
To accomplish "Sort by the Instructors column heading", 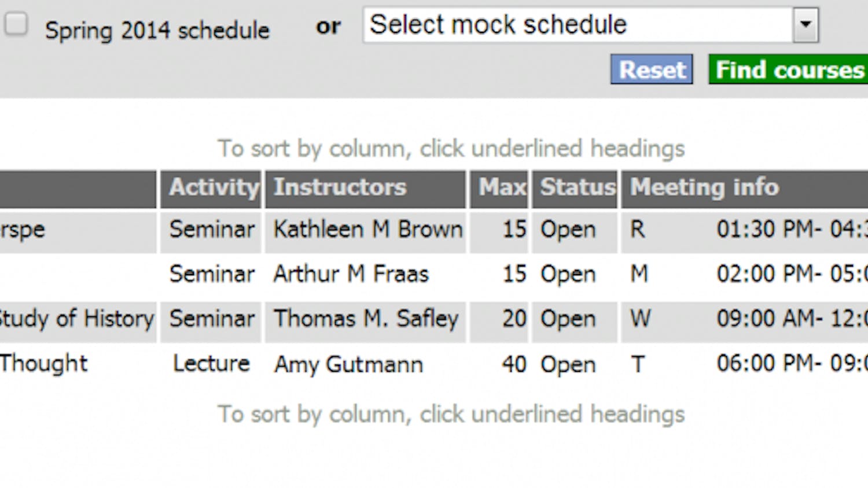I will click(x=340, y=187).
